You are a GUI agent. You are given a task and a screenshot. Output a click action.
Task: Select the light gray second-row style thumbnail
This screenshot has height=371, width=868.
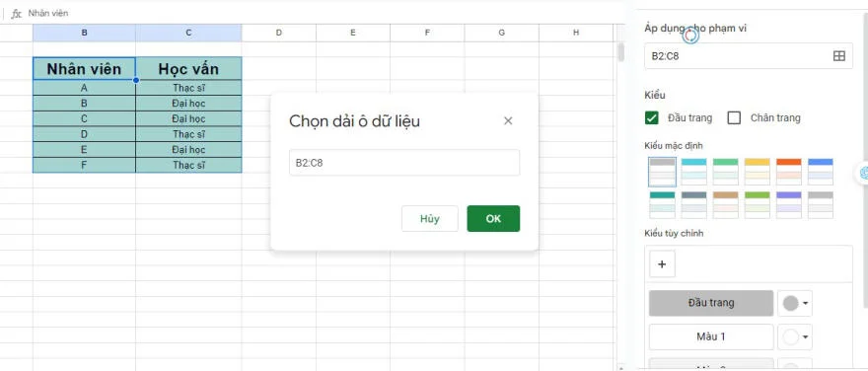820,205
